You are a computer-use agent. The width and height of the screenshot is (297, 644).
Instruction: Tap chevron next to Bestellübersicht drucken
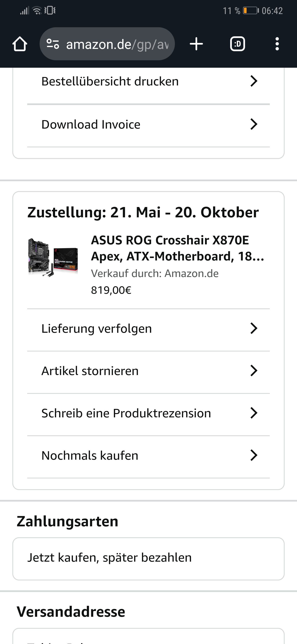[x=254, y=81]
